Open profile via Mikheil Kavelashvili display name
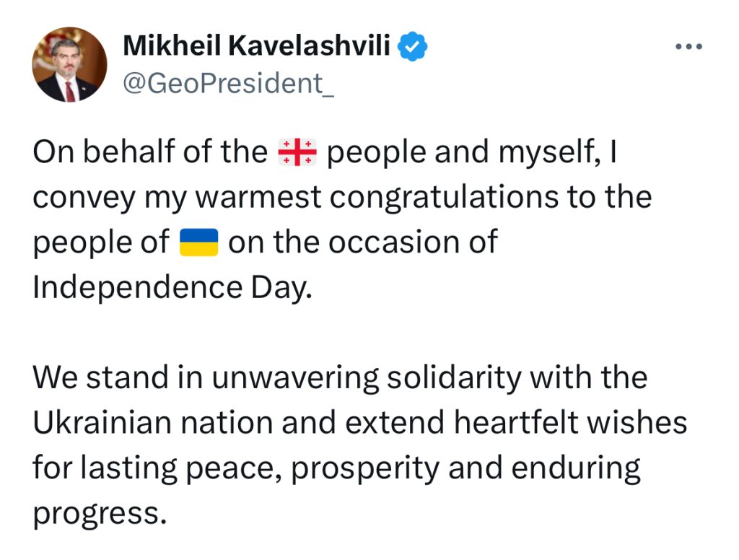The image size is (739, 560). point(256,46)
